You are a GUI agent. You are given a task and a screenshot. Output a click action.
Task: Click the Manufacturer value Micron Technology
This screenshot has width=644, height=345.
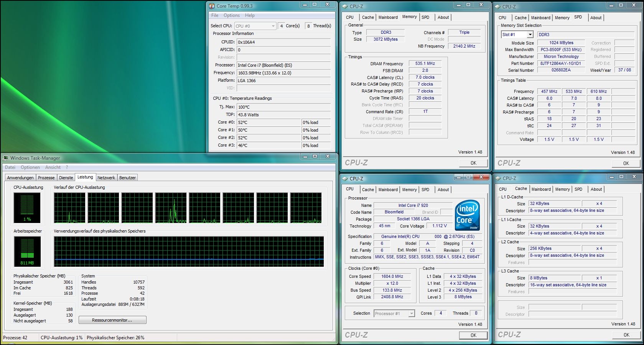point(561,56)
